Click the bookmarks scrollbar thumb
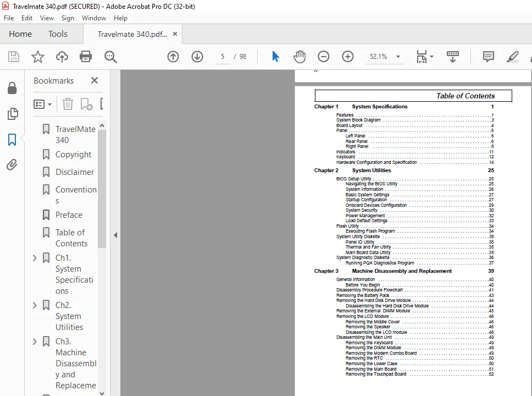The height and width of the screenshot is (396, 532). pos(102,189)
